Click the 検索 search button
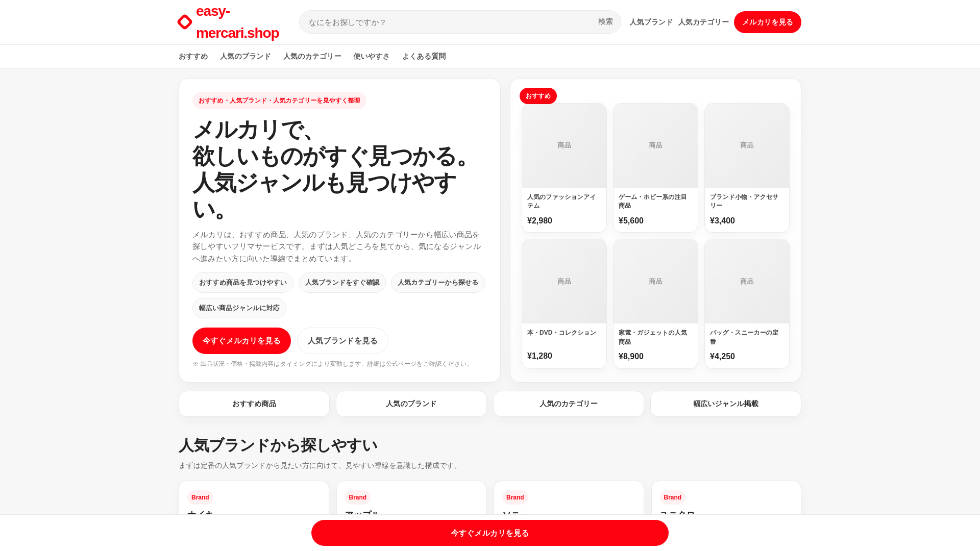This screenshot has height=551, width=980. 605,22
